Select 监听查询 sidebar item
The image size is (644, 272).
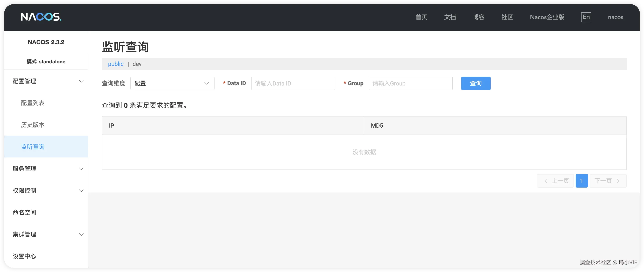tap(33, 147)
